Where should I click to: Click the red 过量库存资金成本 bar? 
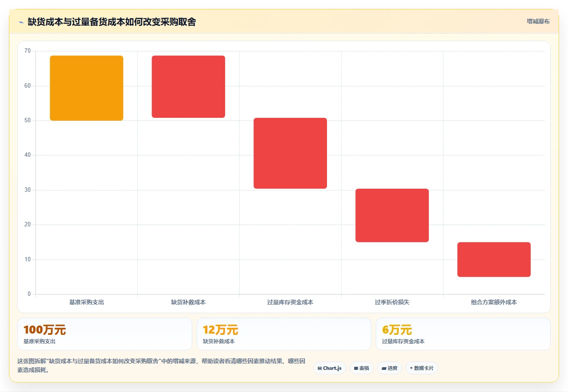click(290, 153)
